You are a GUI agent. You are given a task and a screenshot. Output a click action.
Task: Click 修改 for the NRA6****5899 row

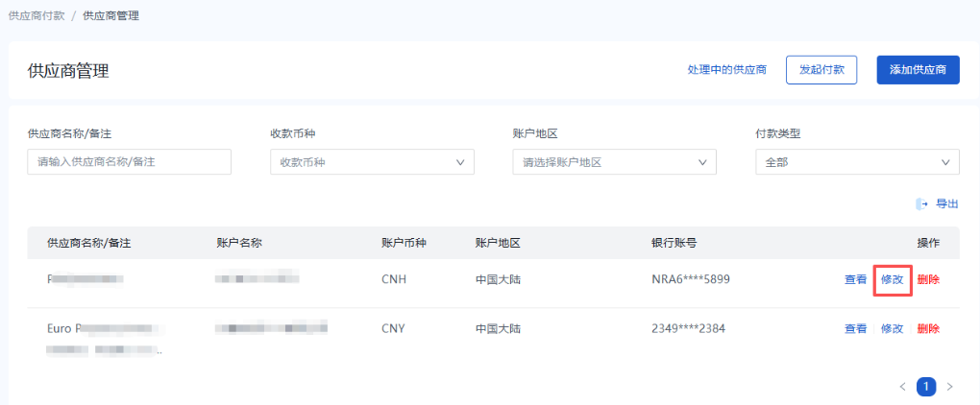(x=892, y=279)
